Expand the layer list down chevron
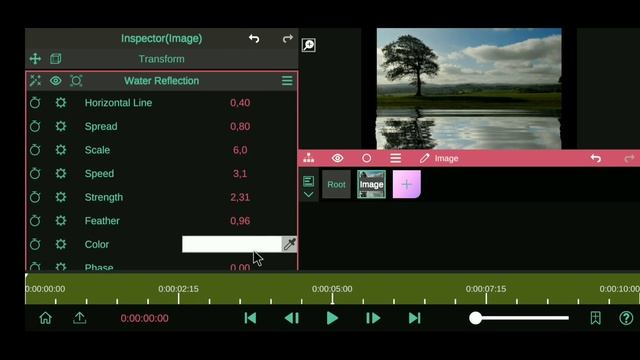The width and height of the screenshot is (640, 360). pyautogui.click(x=309, y=194)
